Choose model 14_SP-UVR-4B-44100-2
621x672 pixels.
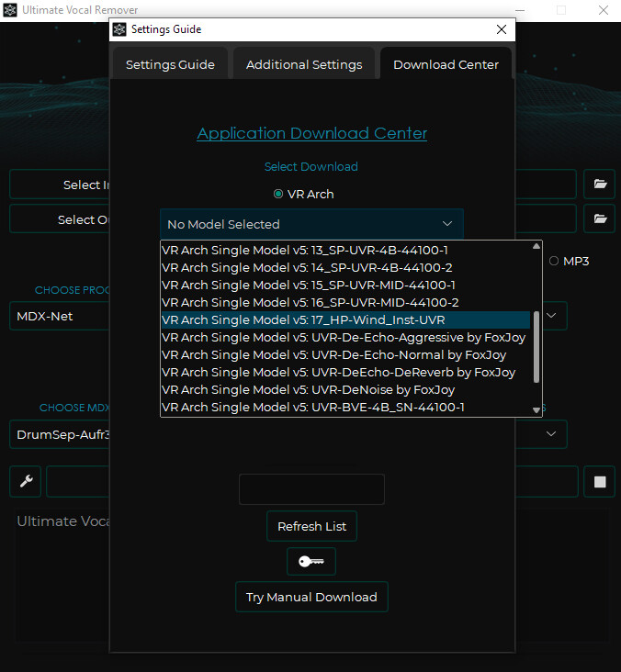click(345, 267)
